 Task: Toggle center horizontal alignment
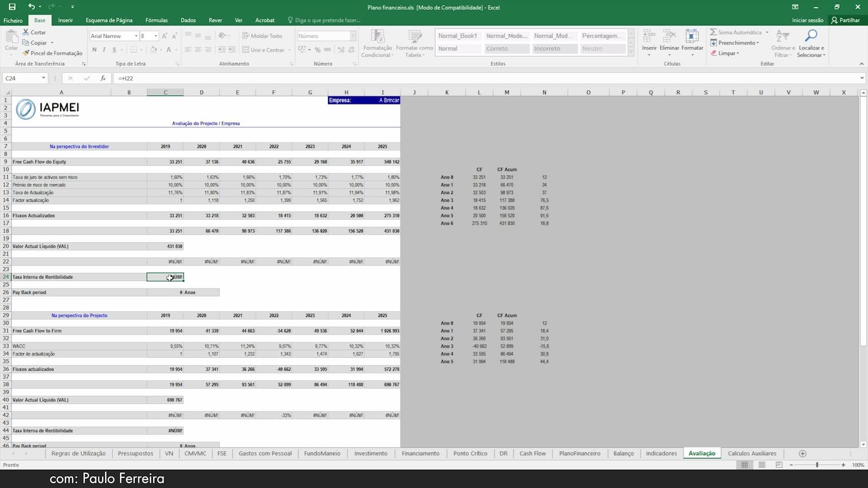198,50
